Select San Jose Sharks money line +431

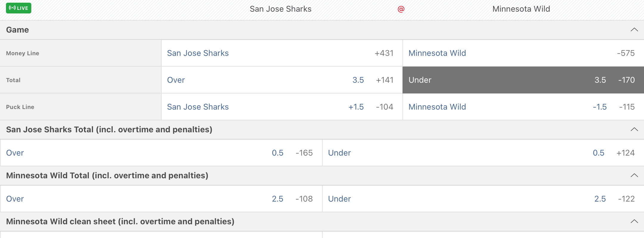coord(282,53)
